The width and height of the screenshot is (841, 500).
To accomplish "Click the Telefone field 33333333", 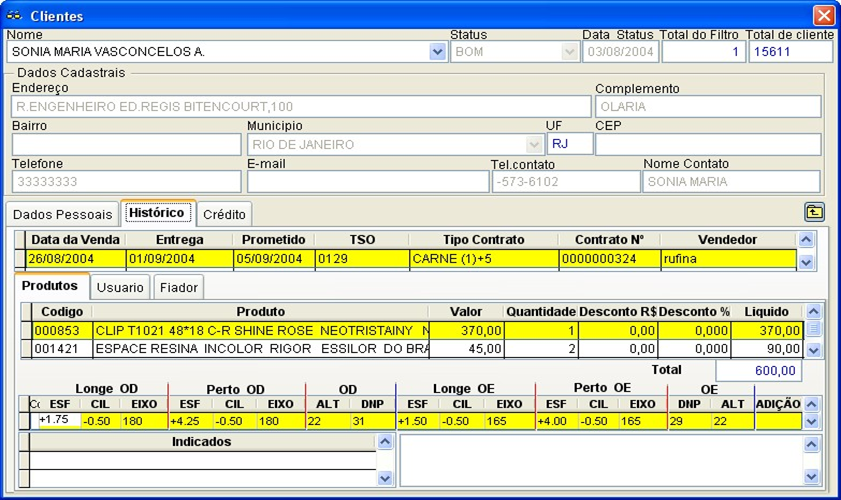I will coord(127,181).
